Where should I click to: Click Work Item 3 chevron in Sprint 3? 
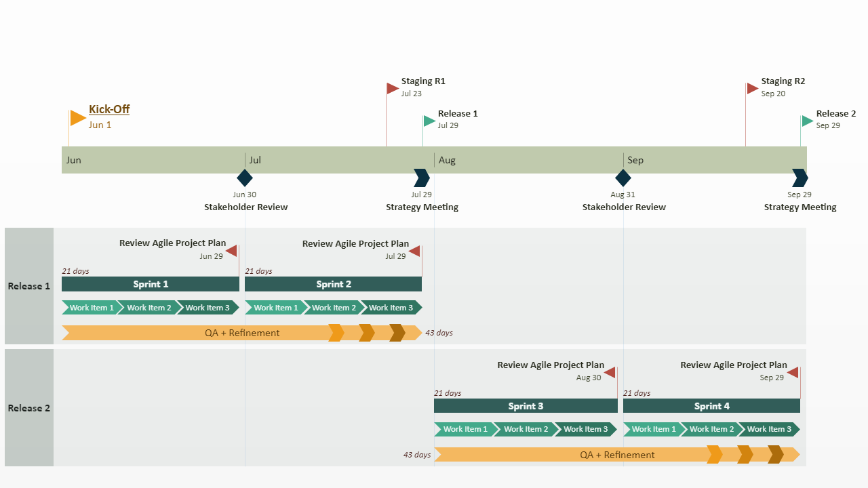click(585, 429)
